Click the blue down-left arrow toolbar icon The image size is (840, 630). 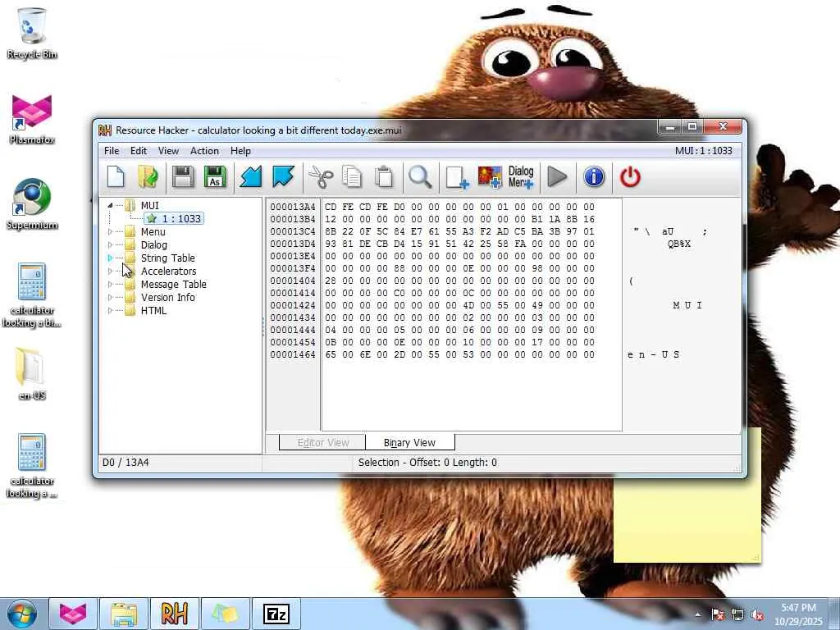point(250,177)
